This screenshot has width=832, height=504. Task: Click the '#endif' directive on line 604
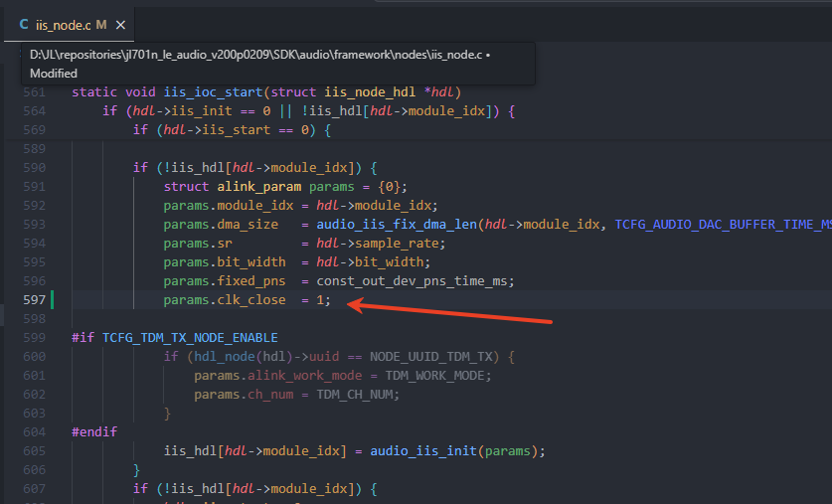click(94, 431)
